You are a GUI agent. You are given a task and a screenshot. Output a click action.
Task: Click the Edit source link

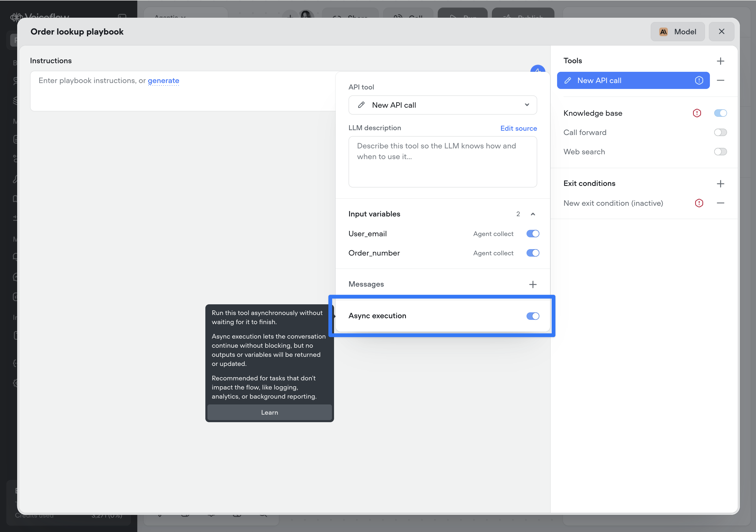tap(518, 128)
